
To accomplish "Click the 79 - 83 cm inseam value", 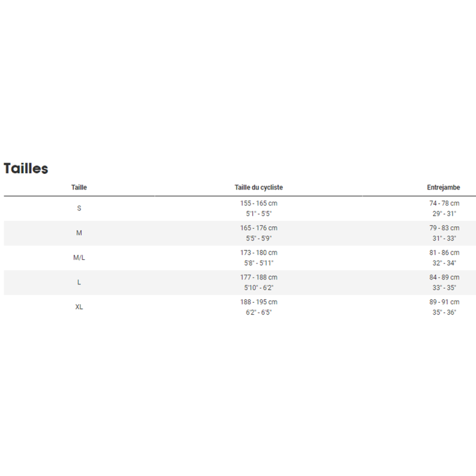I will tap(444, 228).
